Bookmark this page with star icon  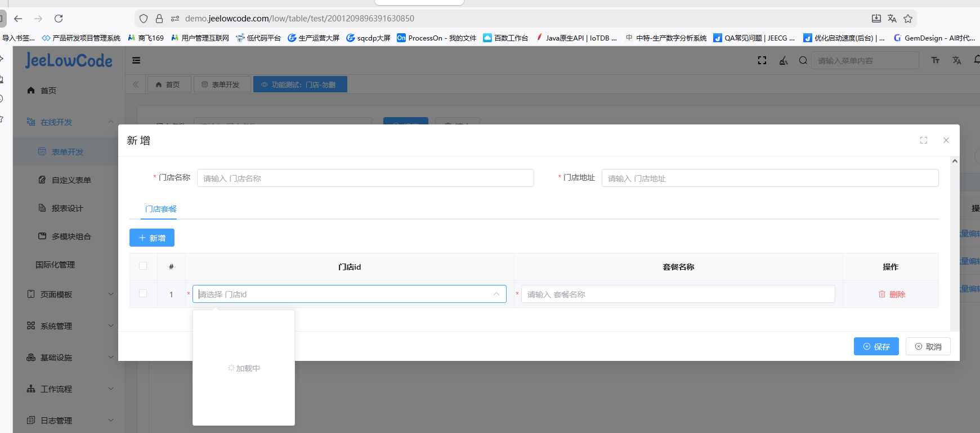[908, 19]
